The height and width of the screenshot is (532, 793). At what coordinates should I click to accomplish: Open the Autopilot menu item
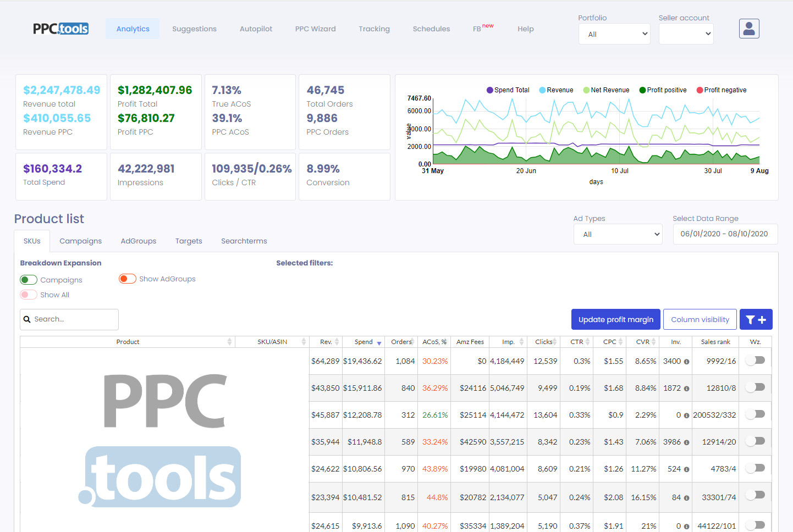pos(256,29)
